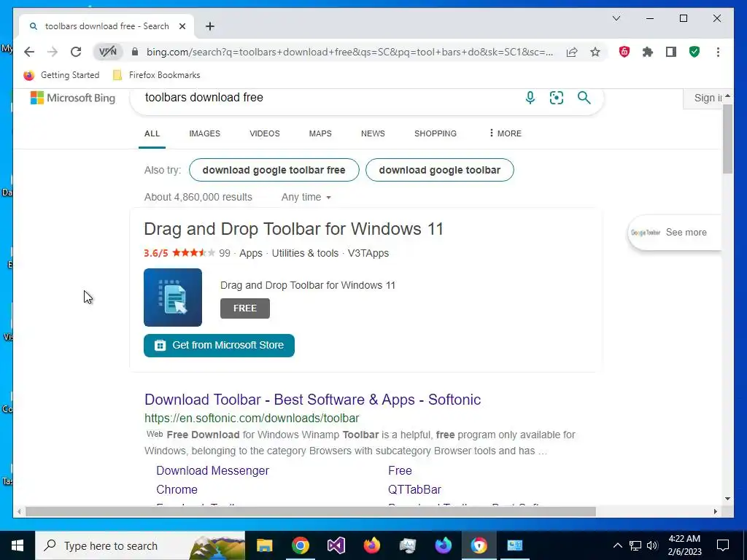Click the horizontal scrollbar thumb
747x560 pixels.
point(311,511)
